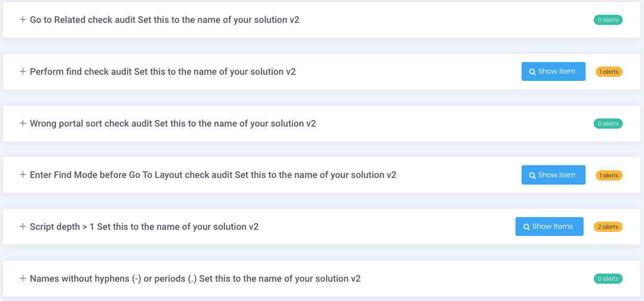Expand the Go to Related check audit row

coord(22,20)
